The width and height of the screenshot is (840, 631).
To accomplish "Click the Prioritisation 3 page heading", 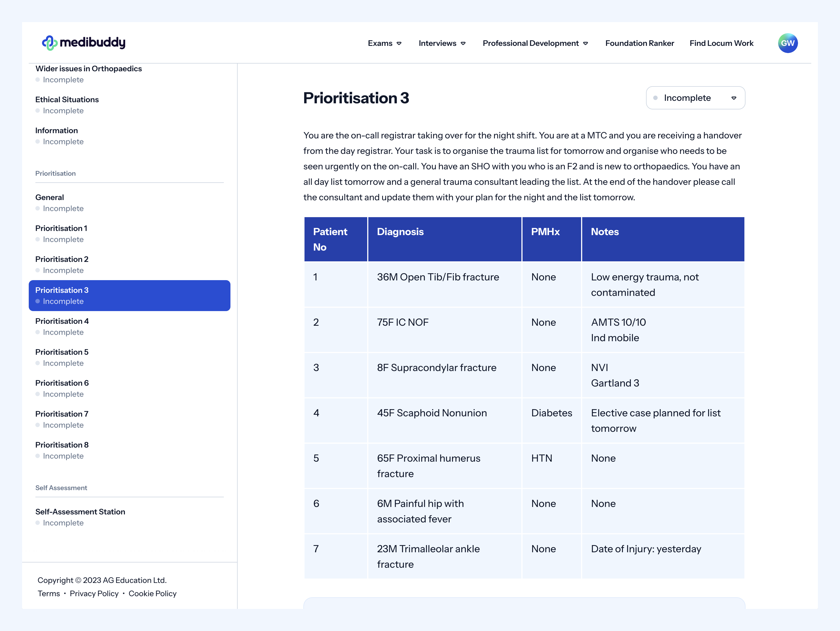I will pyautogui.click(x=356, y=98).
